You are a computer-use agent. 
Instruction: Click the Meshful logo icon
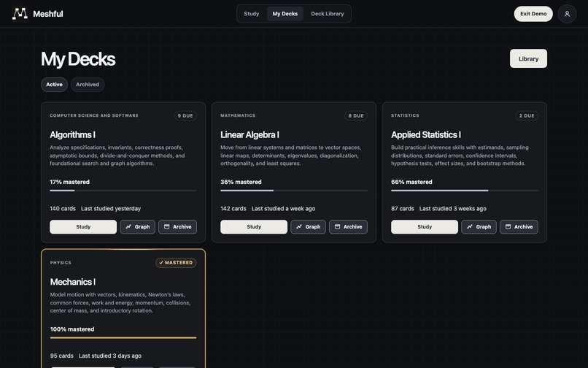click(x=20, y=14)
